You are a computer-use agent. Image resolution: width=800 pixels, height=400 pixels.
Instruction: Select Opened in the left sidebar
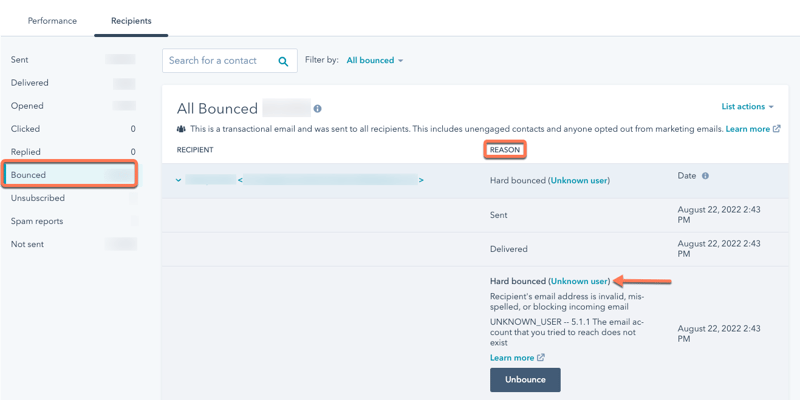coord(27,106)
